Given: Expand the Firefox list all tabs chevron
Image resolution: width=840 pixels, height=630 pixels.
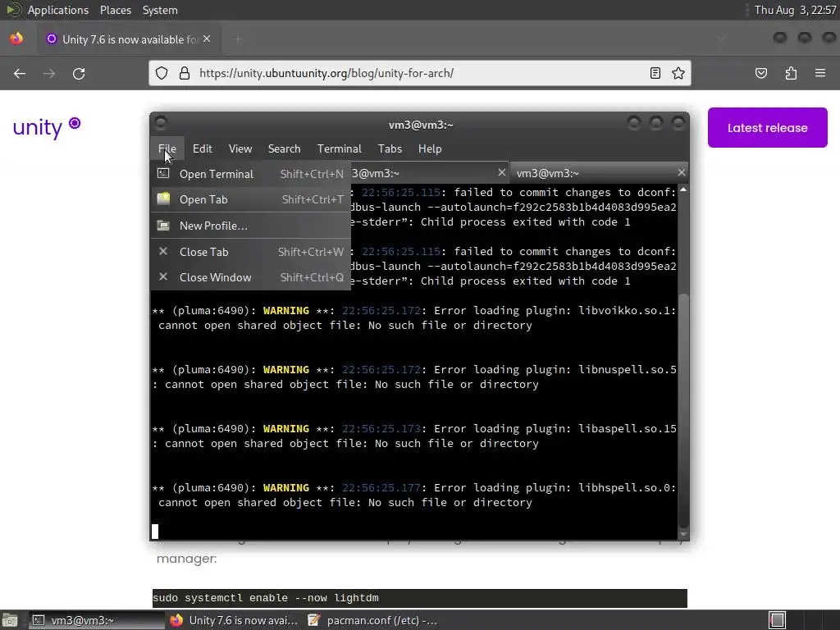Looking at the screenshot, I should (721, 38).
